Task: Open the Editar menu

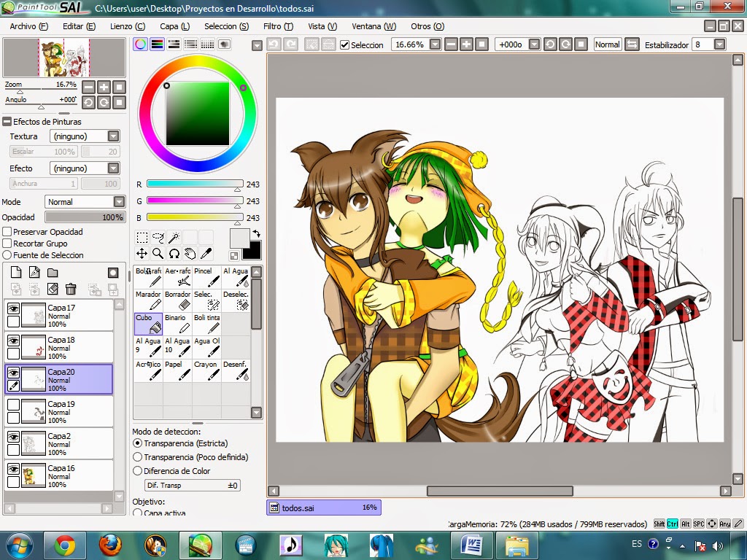Action: point(79,26)
